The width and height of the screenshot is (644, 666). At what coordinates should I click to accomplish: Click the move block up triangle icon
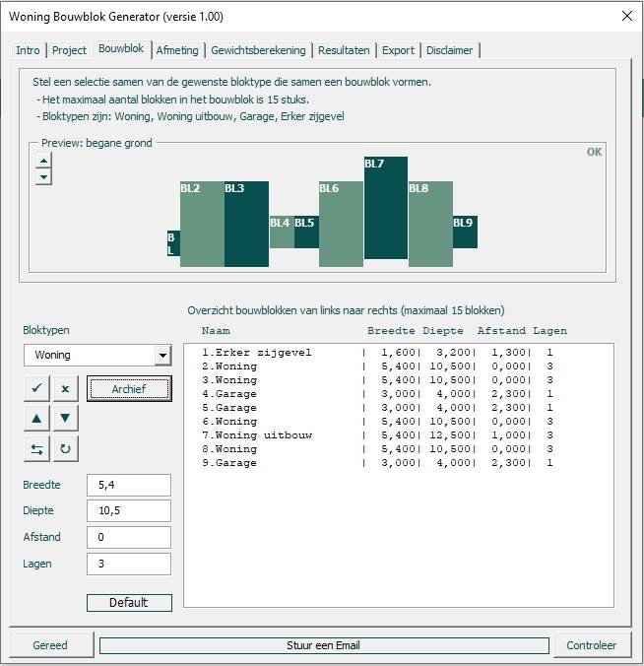36,419
